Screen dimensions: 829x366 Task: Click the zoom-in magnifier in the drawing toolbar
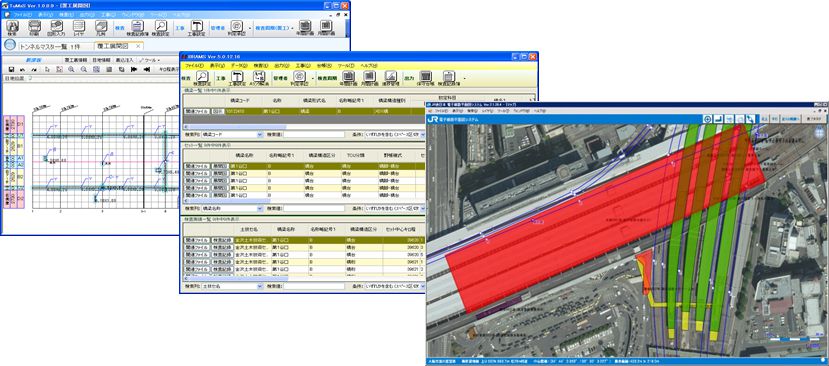pyautogui.click(x=71, y=69)
